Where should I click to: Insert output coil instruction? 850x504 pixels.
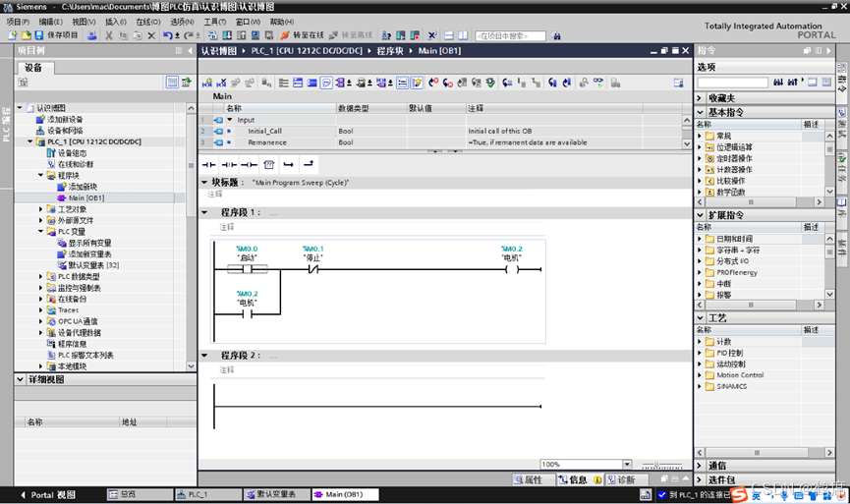tap(249, 164)
